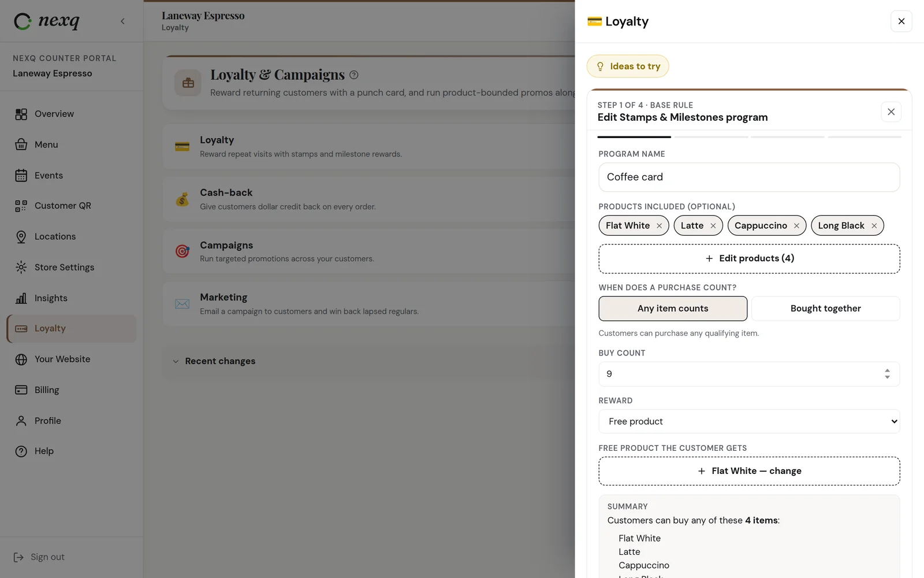The height and width of the screenshot is (578, 924).
Task: Increase the Buy Count with the up arrow
Action: coord(887,370)
